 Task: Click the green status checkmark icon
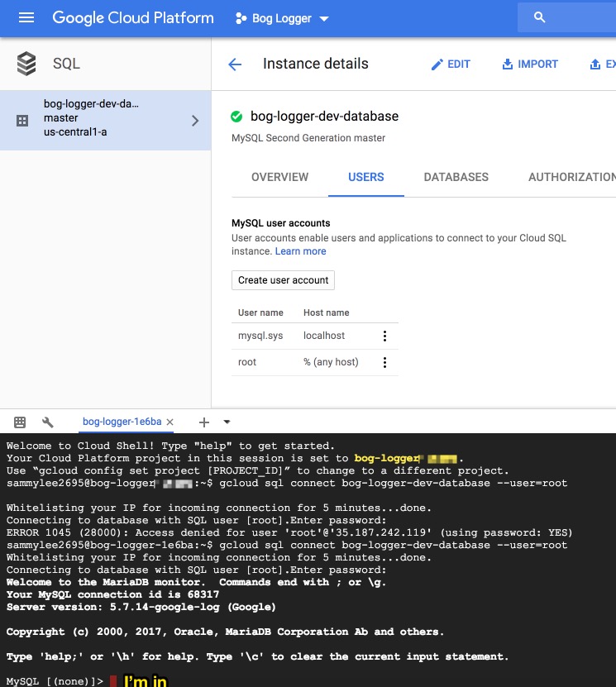[236, 117]
